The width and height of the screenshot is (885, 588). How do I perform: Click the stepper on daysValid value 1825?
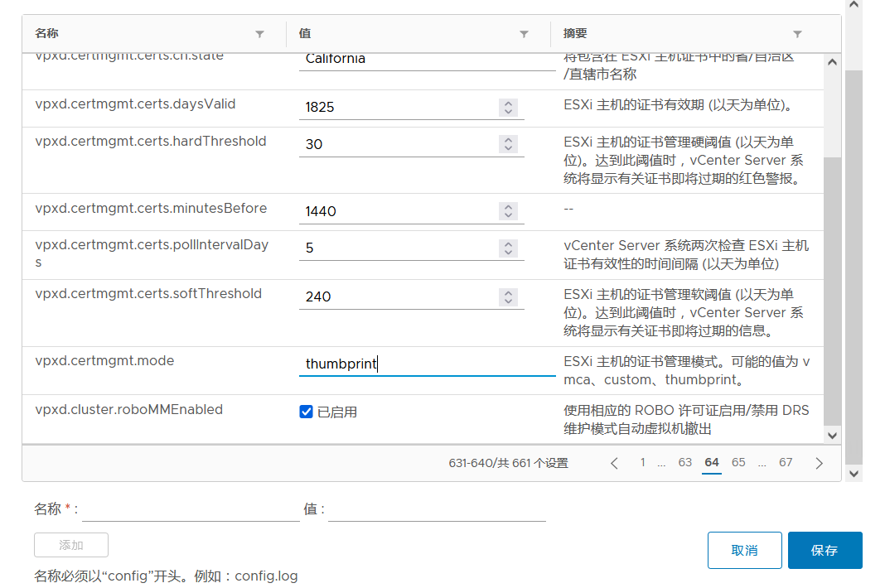pos(509,107)
